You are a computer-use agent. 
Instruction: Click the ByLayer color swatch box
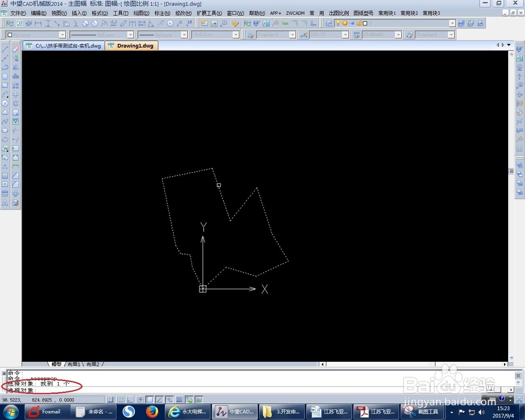tap(9, 35)
